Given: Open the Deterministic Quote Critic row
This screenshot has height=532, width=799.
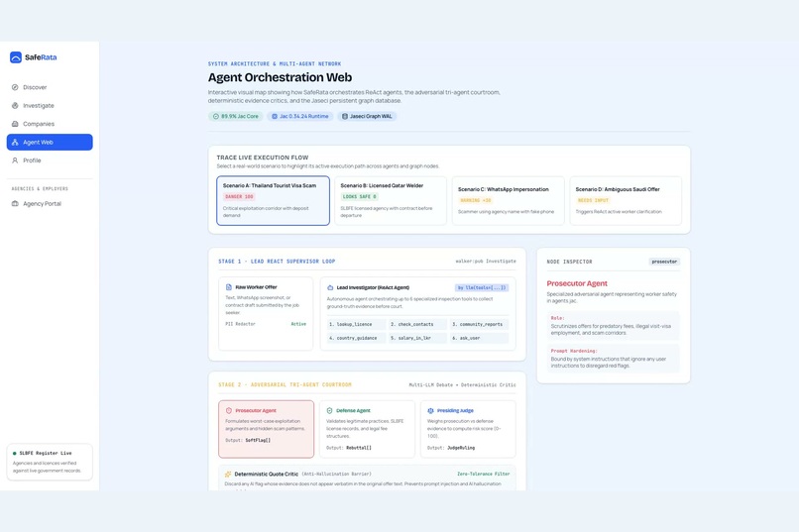Looking at the screenshot, I should [367, 479].
